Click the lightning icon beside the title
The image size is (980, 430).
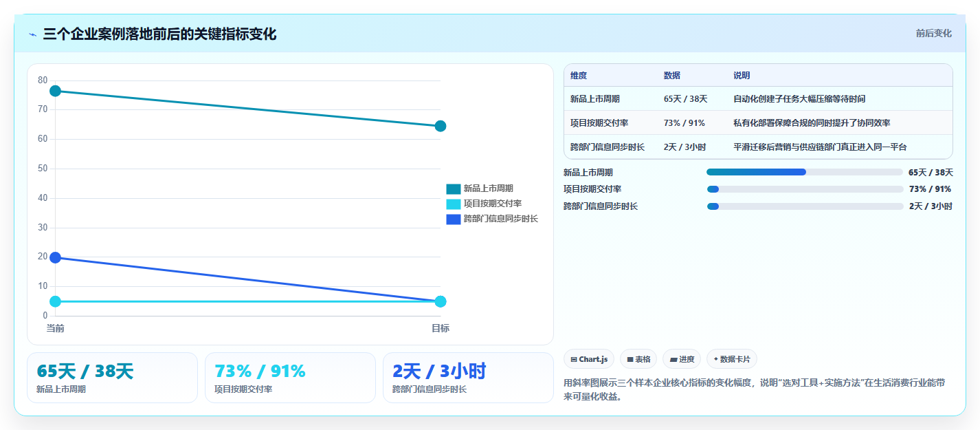(x=32, y=34)
